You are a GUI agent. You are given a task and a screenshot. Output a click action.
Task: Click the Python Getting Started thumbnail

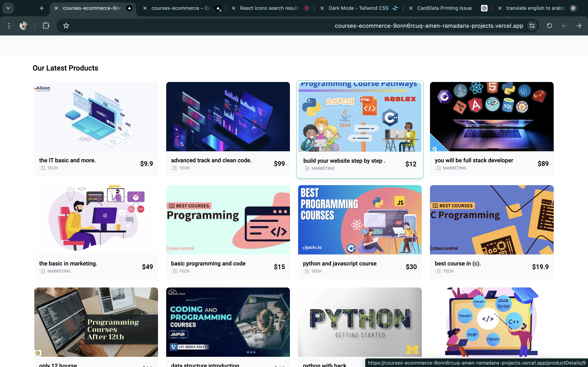click(x=360, y=322)
